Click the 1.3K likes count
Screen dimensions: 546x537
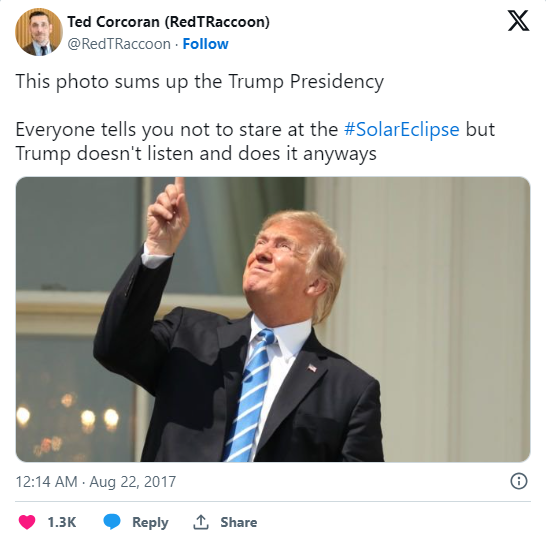[x=62, y=522]
